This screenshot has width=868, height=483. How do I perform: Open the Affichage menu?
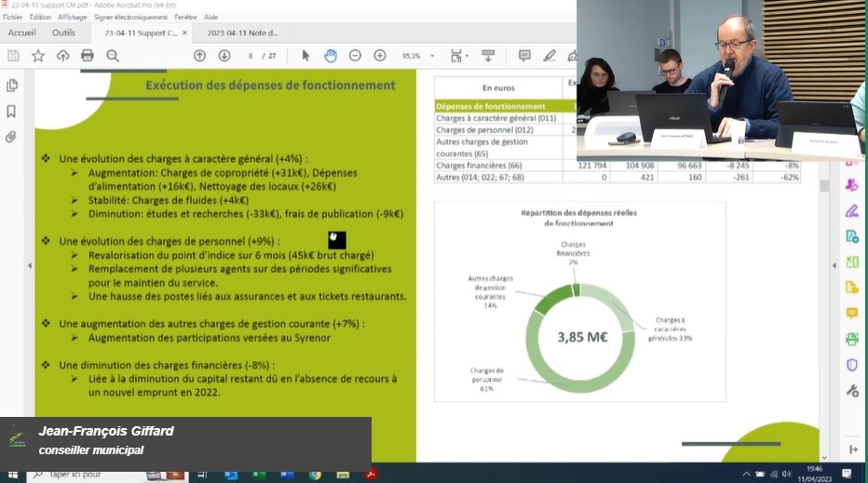pyautogui.click(x=72, y=17)
